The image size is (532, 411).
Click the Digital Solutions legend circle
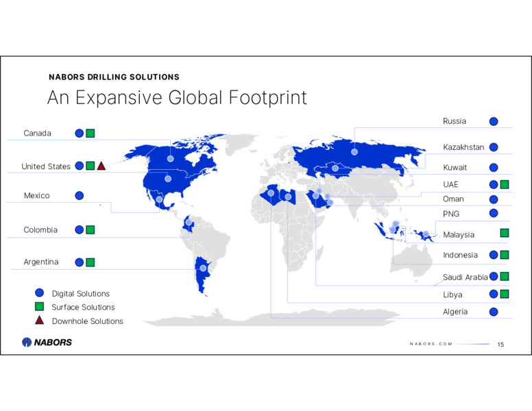tap(39, 292)
